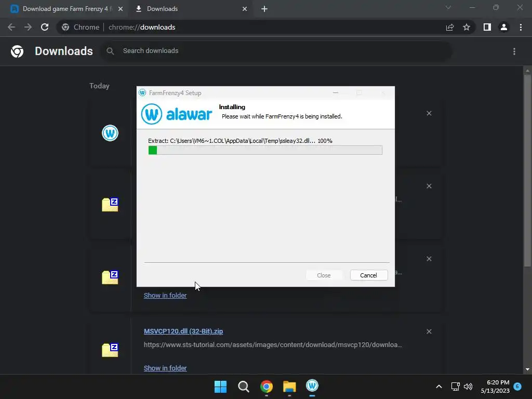Open the Windows Start menu
Image resolution: width=532 pixels, height=399 pixels.
tap(220, 387)
